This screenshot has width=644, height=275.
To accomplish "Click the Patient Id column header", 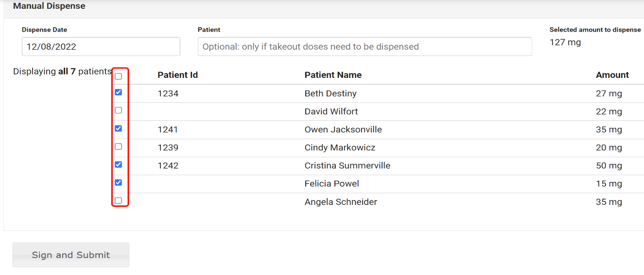I will pos(177,75).
